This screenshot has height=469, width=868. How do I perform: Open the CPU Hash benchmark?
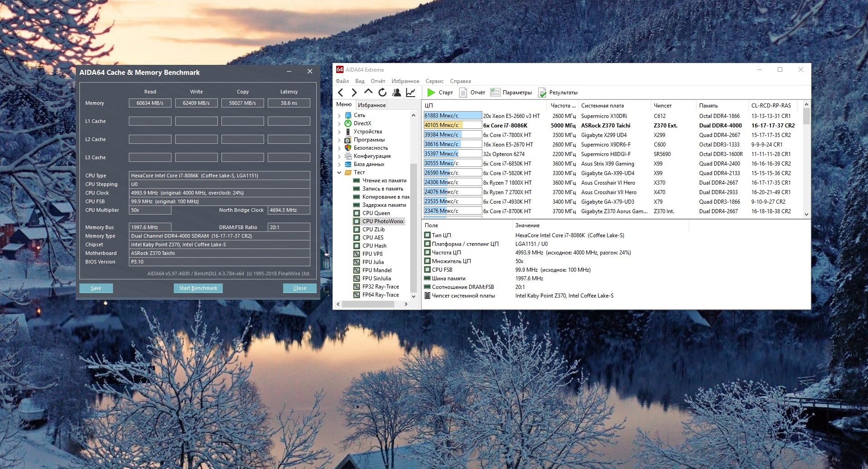[374, 246]
